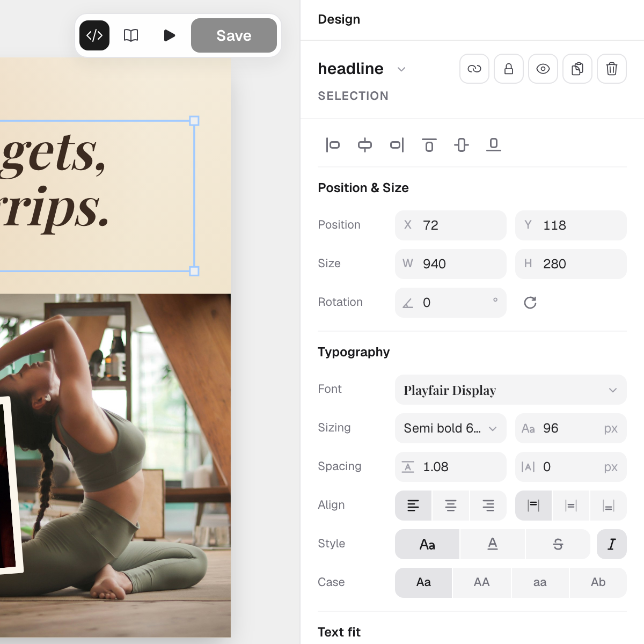Screen dimensions: 644x644
Task: Select the yoga photo on canvas
Action: click(x=115, y=465)
